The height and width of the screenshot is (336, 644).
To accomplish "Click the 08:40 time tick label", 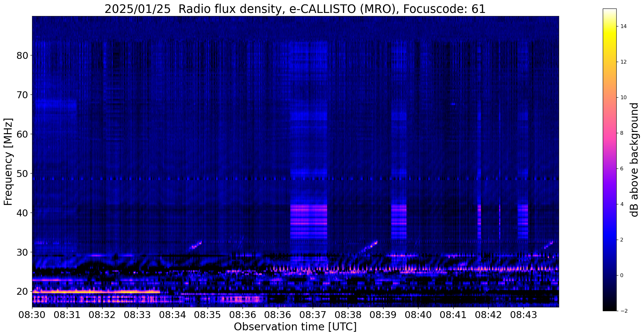I will click(418, 315).
